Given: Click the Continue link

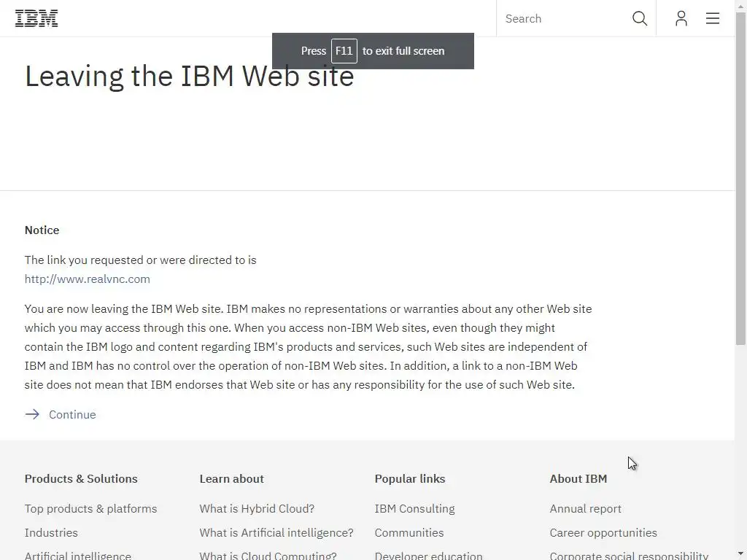Looking at the screenshot, I should pos(72,414).
